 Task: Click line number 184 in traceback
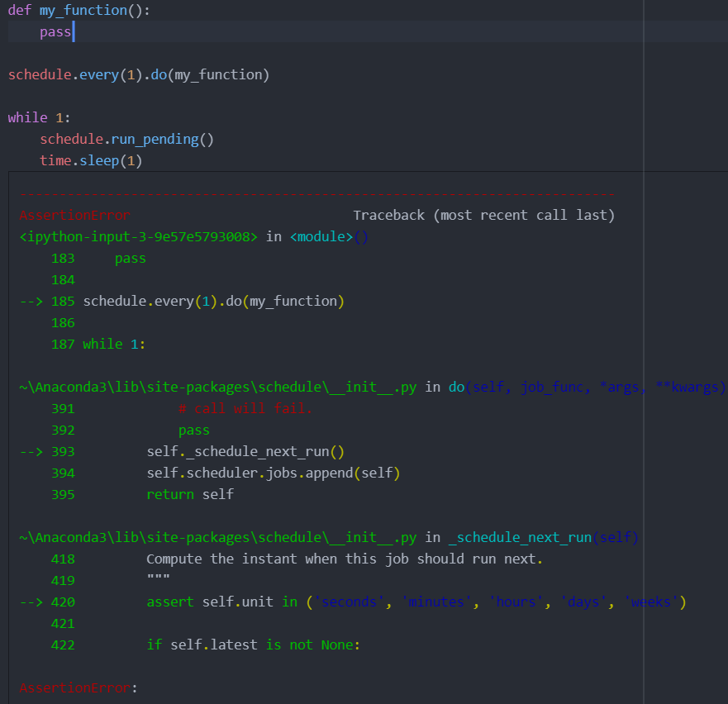[x=63, y=280]
